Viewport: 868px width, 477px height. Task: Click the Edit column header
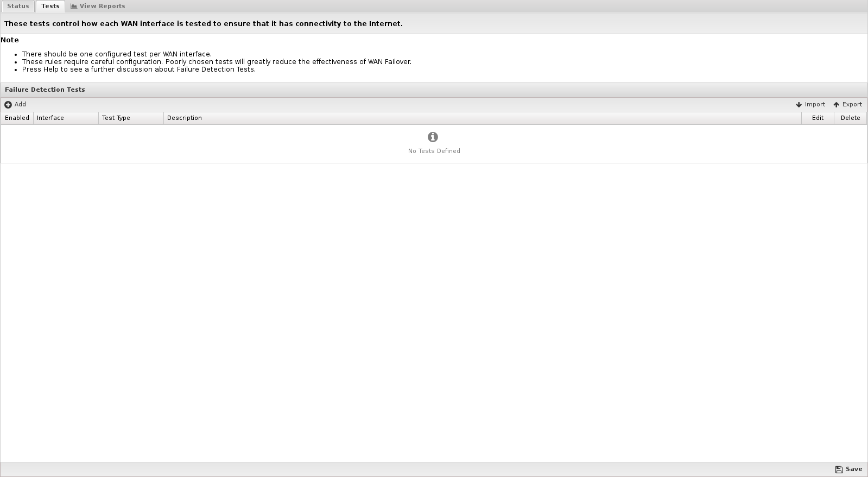818,118
